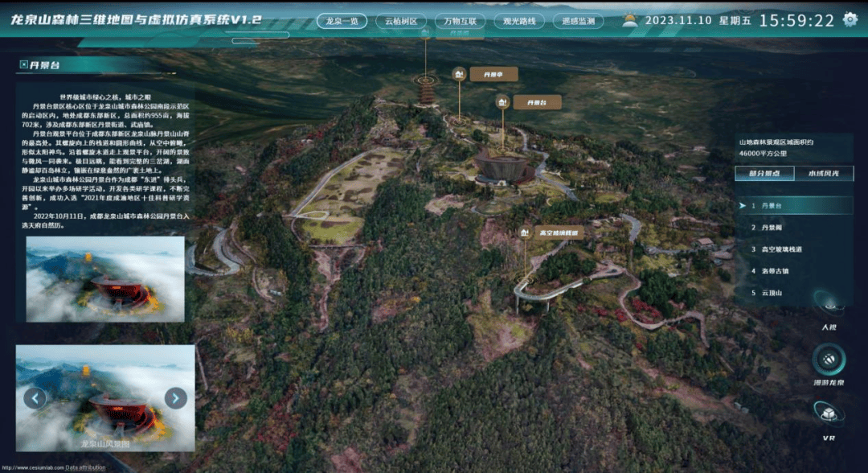Image resolution: width=868 pixels, height=473 pixels.
Task: Click the 遥感监测 button
Action: [578, 22]
